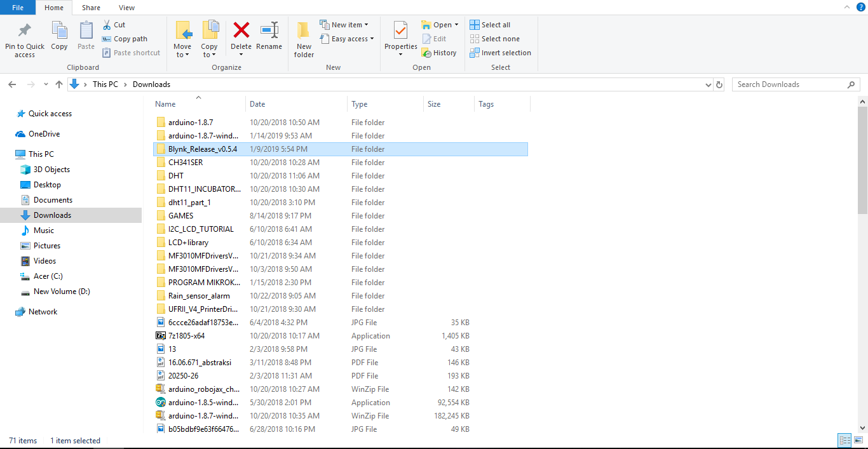Click the Paste ribbon icon
The image size is (868, 449).
point(86,30)
